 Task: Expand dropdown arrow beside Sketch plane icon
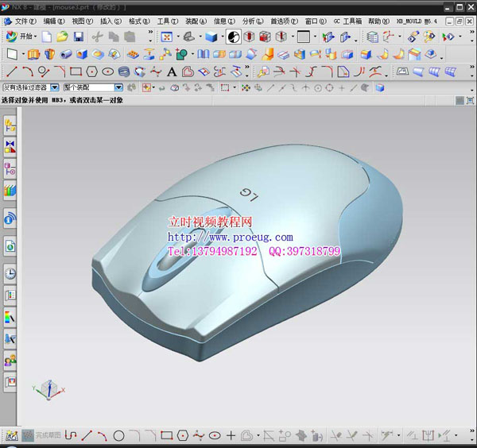coord(23,55)
